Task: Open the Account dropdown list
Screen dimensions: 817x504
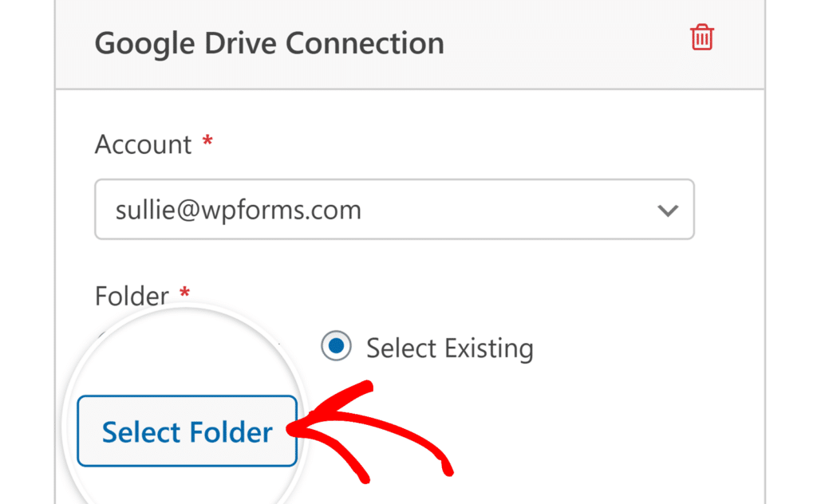Action: [394, 210]
